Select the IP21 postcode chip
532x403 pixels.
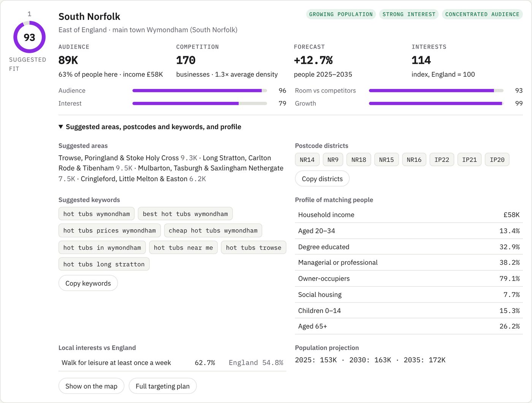coord(470,160)
